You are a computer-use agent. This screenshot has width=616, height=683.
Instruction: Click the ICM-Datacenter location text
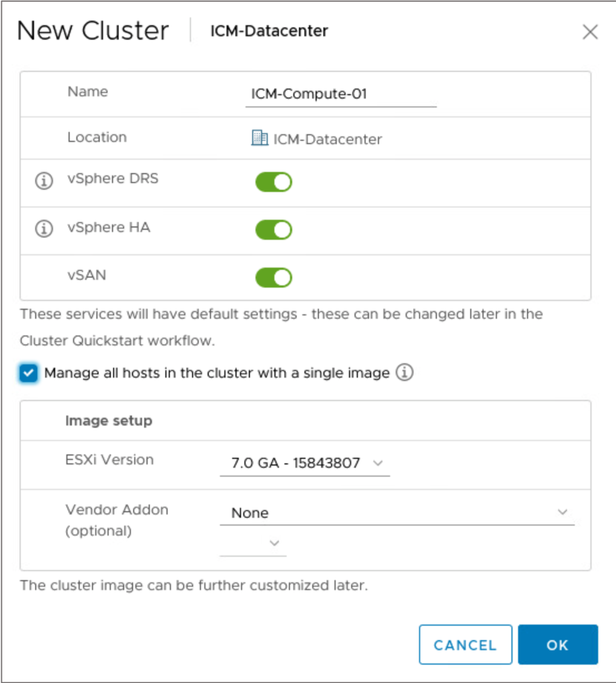click(x=327, y=139)
